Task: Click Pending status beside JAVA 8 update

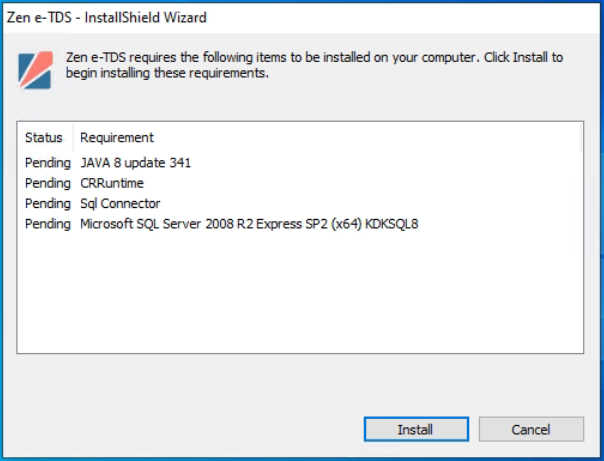Action: 48,163
